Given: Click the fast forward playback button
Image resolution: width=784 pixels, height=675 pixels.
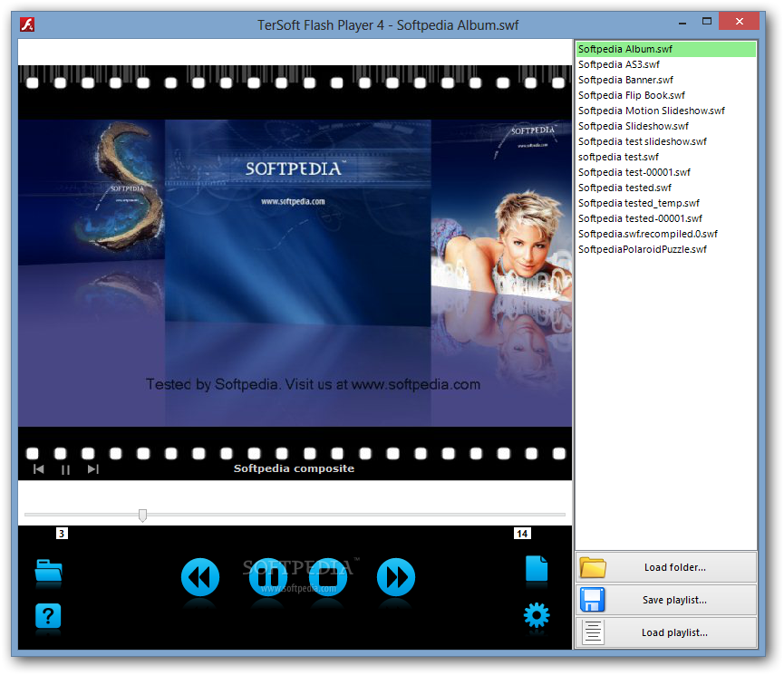Looking at the screenshot, I should point(395,577).
